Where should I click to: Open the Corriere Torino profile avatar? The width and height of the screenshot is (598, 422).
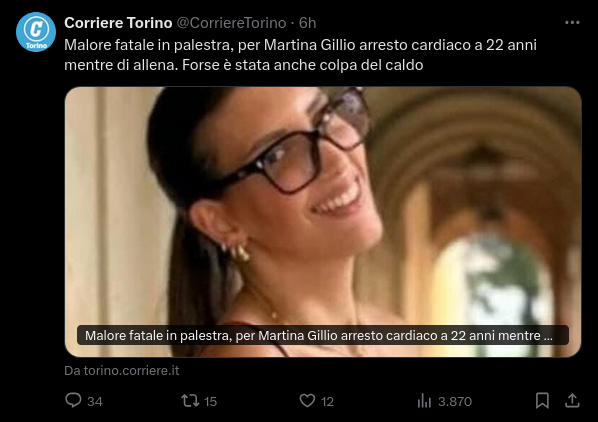[x=36, y=32]
